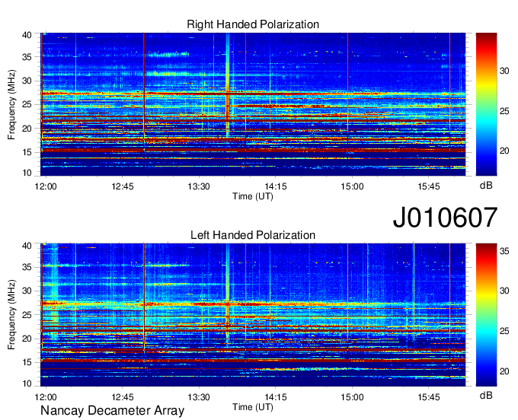This screenshot has width=518, height=420.
Task: Click the 10 MHz tick label of Right Handed plot
Action: point(27,173)
